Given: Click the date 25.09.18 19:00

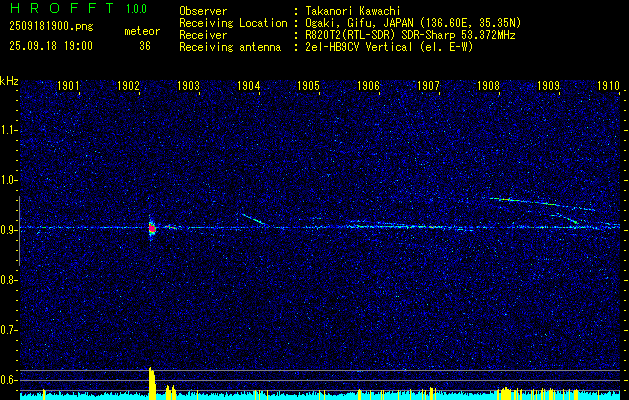Looking at the screenshot, I should pyautogui.click(x=51, y=46).
